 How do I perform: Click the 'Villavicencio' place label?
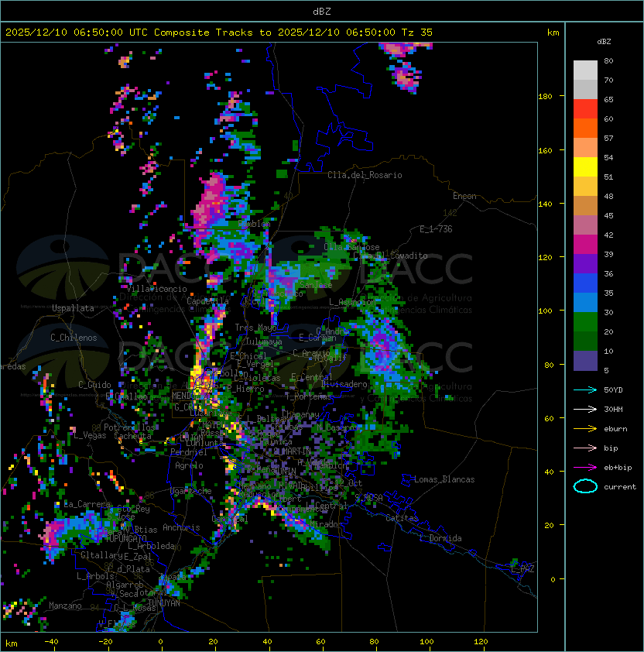(x=156, y=289)
